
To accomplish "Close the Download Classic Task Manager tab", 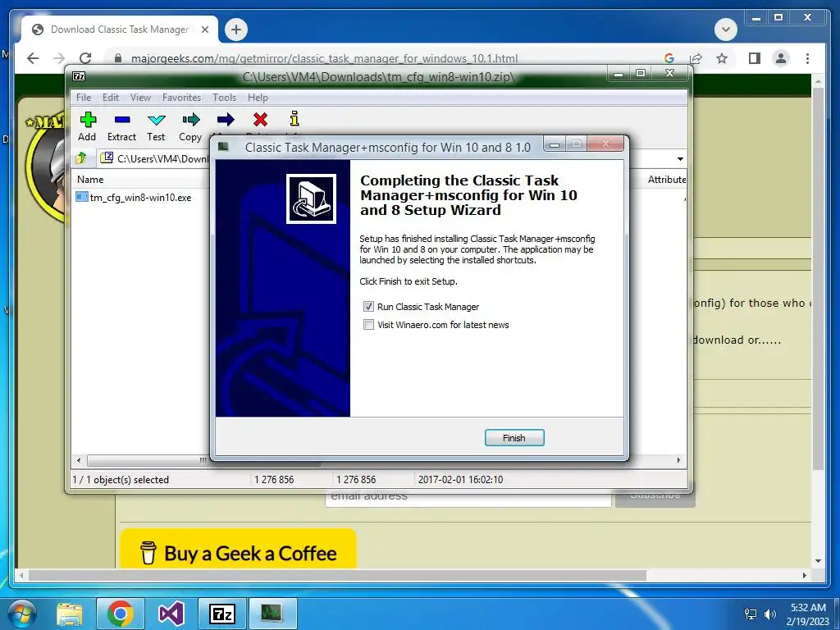I will coord(204,30).
